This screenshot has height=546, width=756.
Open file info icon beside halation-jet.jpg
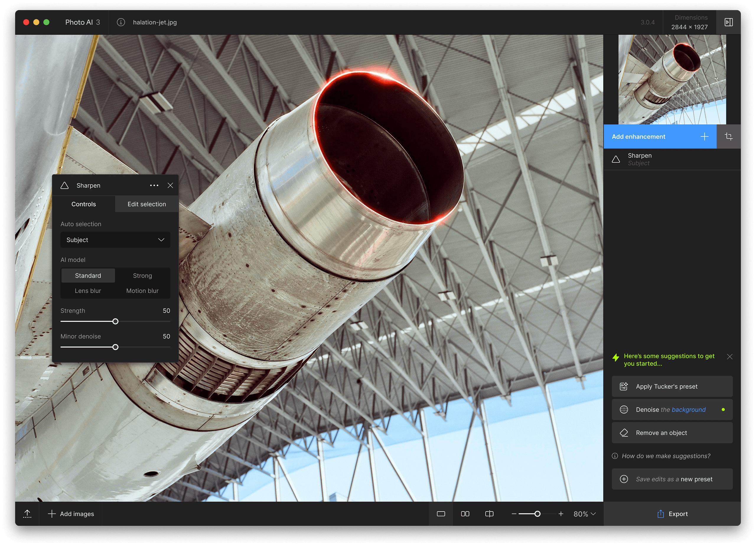(x=121, y=22)
